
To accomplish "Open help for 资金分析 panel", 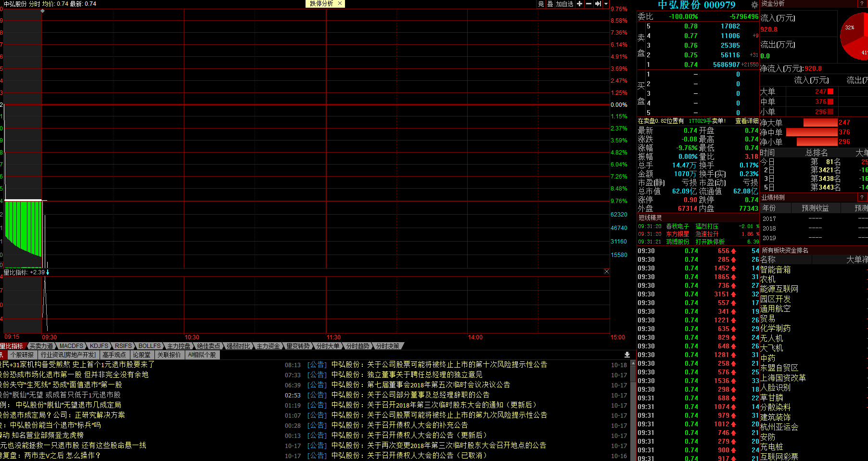I will [x=862, y=3].
